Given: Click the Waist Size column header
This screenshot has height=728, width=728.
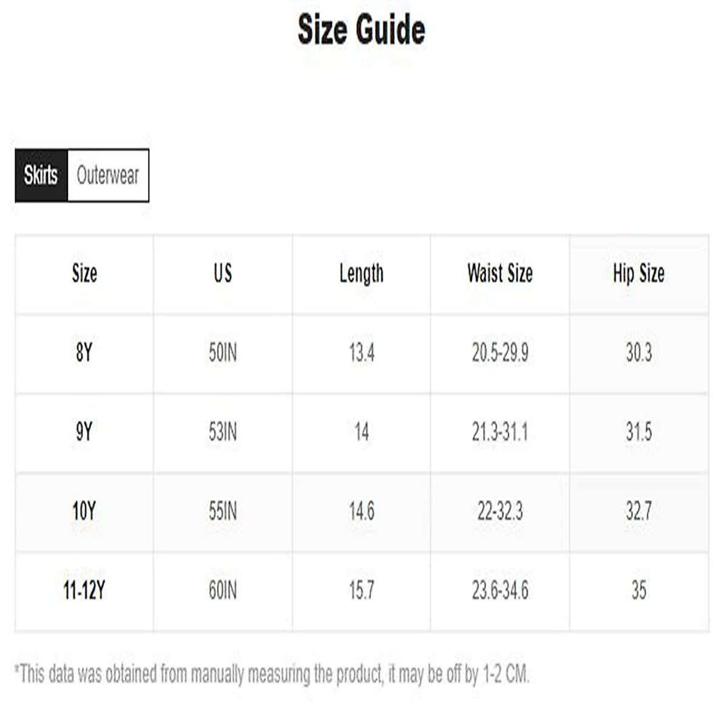Looking at the screenshot, I should point(500,274).
